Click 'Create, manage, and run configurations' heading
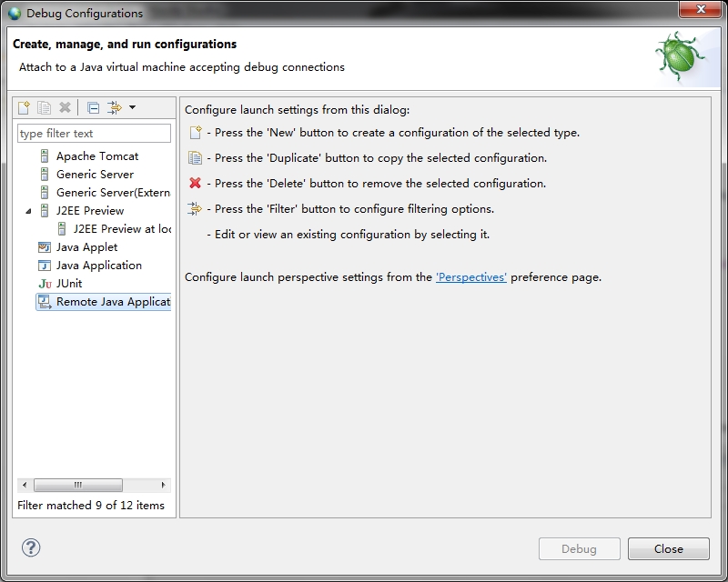 tap(125, 44)
